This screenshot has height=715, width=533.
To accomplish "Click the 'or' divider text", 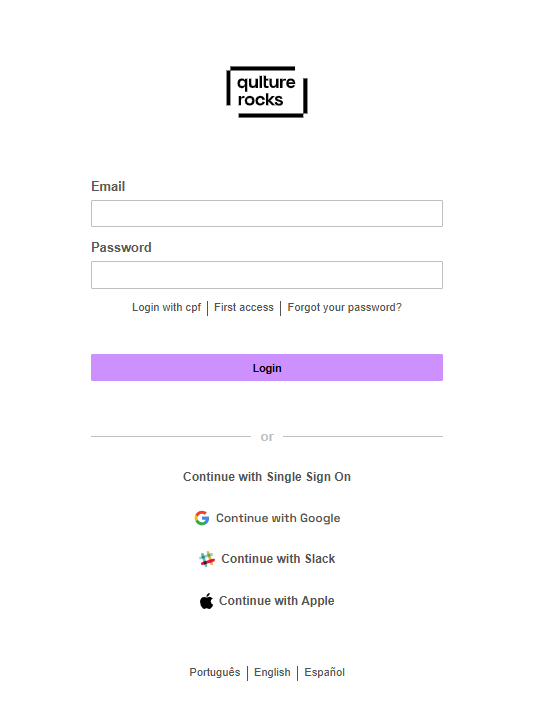I will tap(267, 437).
